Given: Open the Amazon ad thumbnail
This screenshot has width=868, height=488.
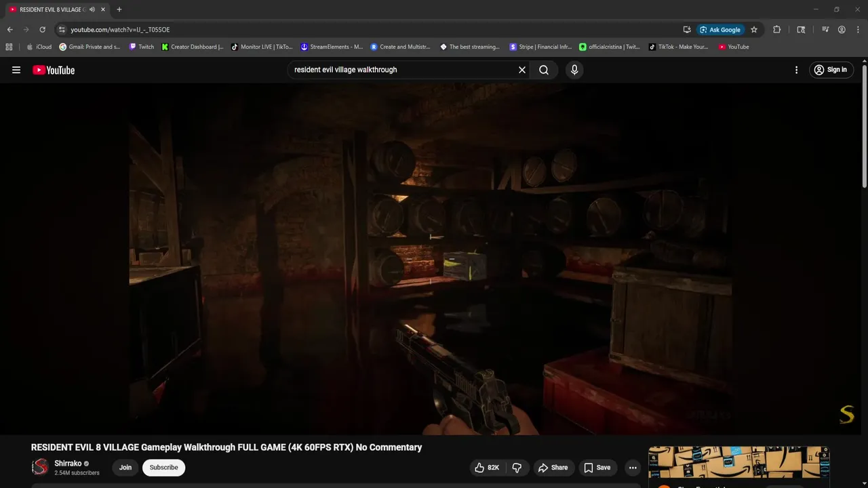Looking at the screenshot, I should (x=738, y=462).
